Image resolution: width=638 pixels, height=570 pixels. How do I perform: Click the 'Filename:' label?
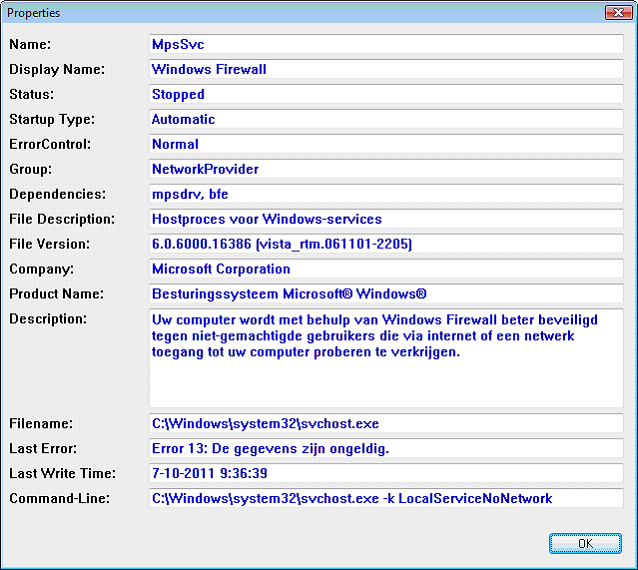41,423
